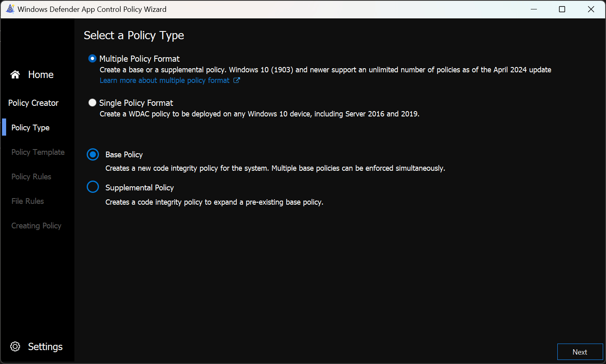Select Single Policy Format radio button

pyautogui.click(x=92, y=103)
